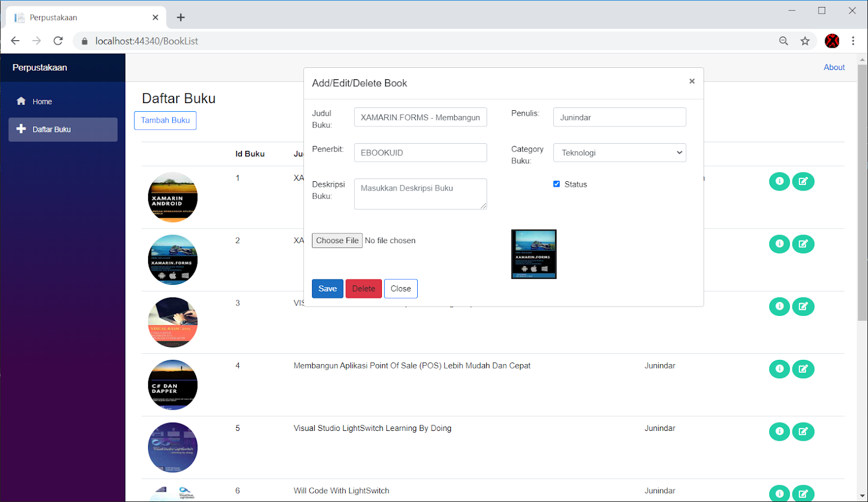Close the Add/Edit/Delete Book dialog with X
The image size is (868, 502).
click(x=692, y=81)
